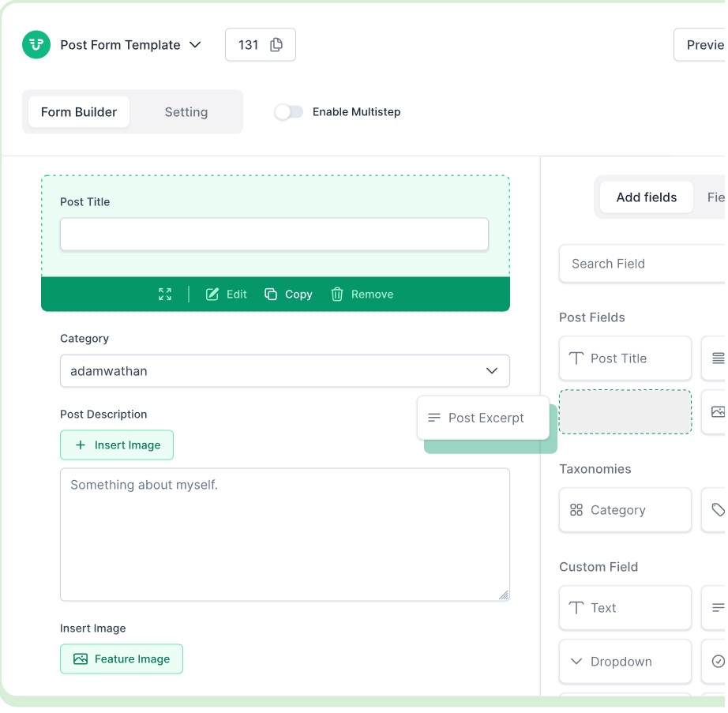This screenshot has width=728, height=713.
Task: Click the fullscreen expand icon on Post Title field
Action: (x=165, y=294)
